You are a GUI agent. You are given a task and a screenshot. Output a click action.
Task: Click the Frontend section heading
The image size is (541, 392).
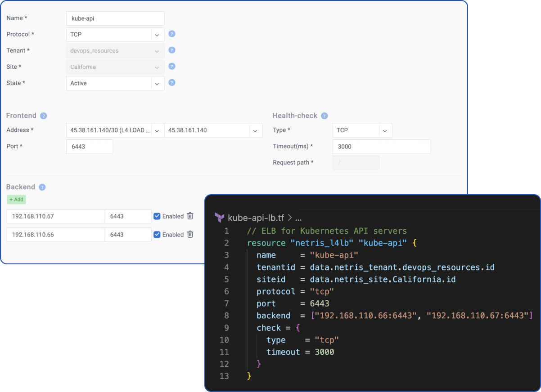click(21, 116)
